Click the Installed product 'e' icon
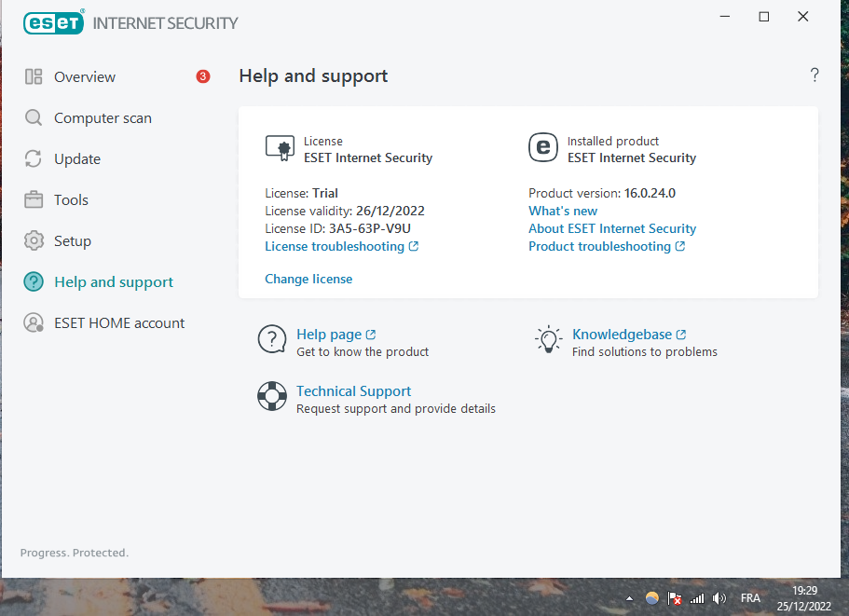 click(x=543, y=147)
